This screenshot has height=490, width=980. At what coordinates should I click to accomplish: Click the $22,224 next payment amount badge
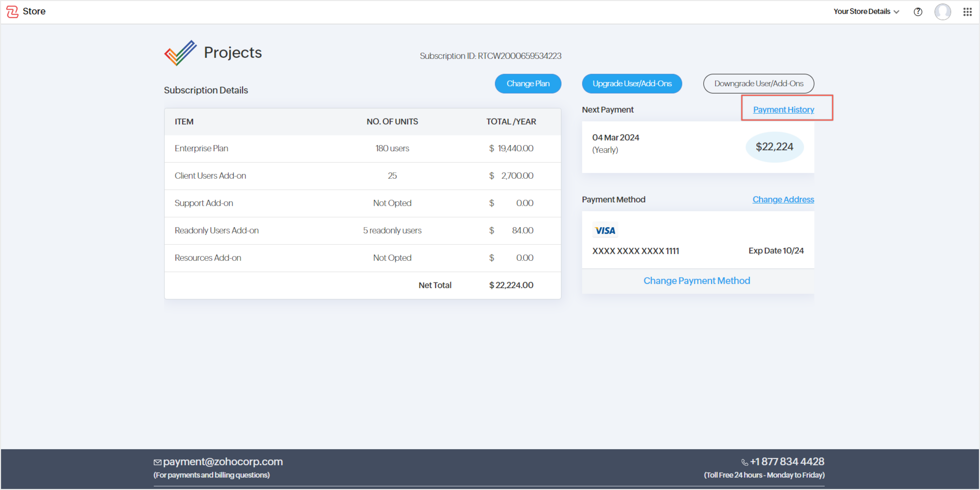[774, 147]
